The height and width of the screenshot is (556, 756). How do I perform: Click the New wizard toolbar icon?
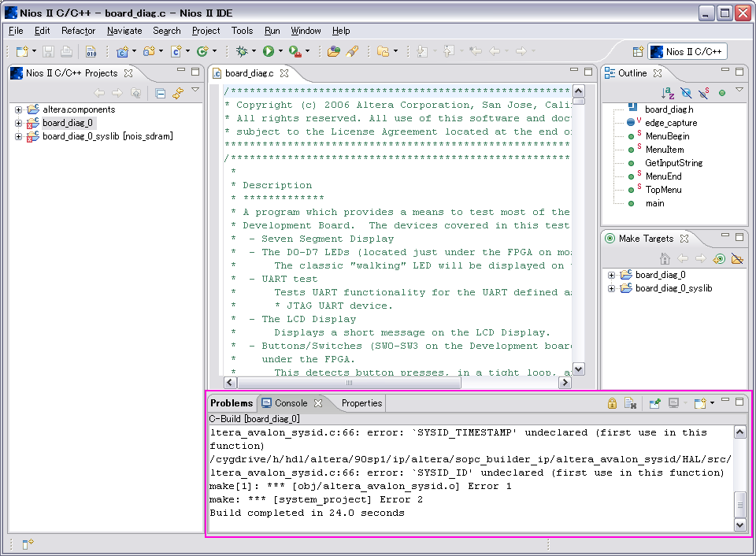tap(22, 51)
